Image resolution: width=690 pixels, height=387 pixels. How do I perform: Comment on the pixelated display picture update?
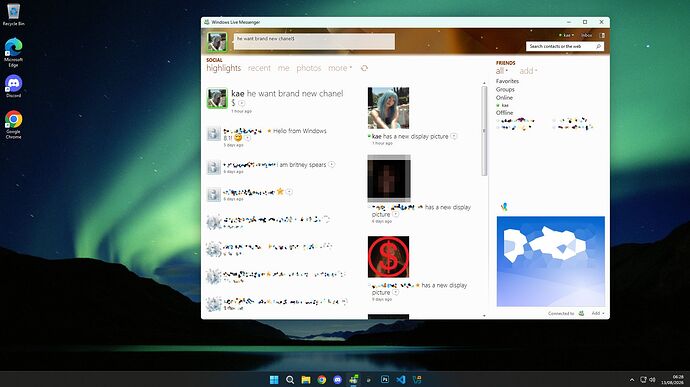click(396, 214)
